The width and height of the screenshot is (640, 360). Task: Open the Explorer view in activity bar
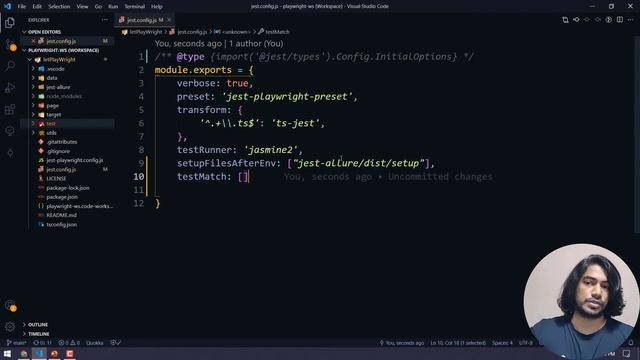pos(10,22)
